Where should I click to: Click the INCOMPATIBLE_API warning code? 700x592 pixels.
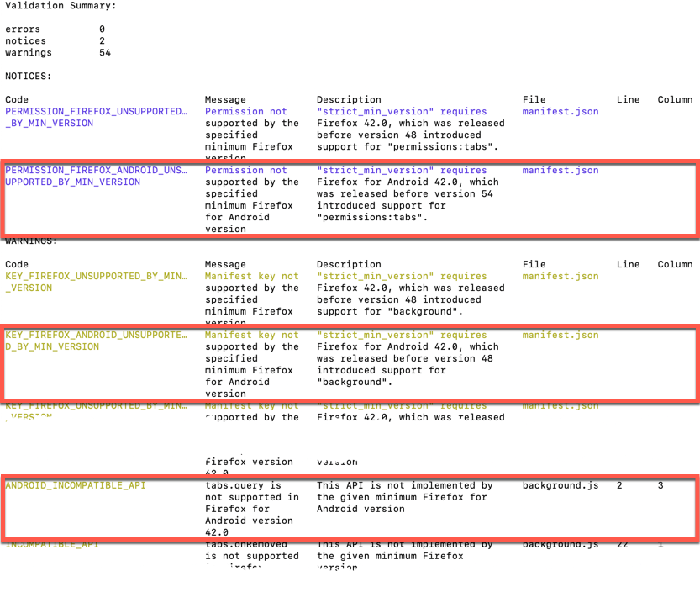point(49,544)
